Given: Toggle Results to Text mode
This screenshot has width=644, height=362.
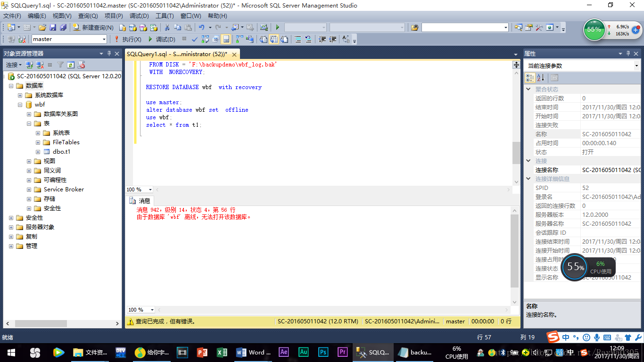Looking at the screenshot, I should (x=263, y=39).
